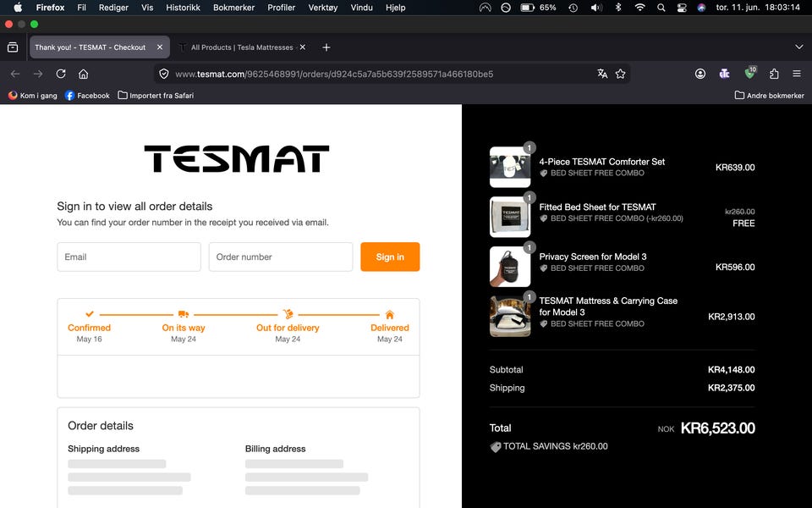The width and height of the screenshot is (812, 508).
Task: Expand the list all tabs chevron
Action: 798,47
